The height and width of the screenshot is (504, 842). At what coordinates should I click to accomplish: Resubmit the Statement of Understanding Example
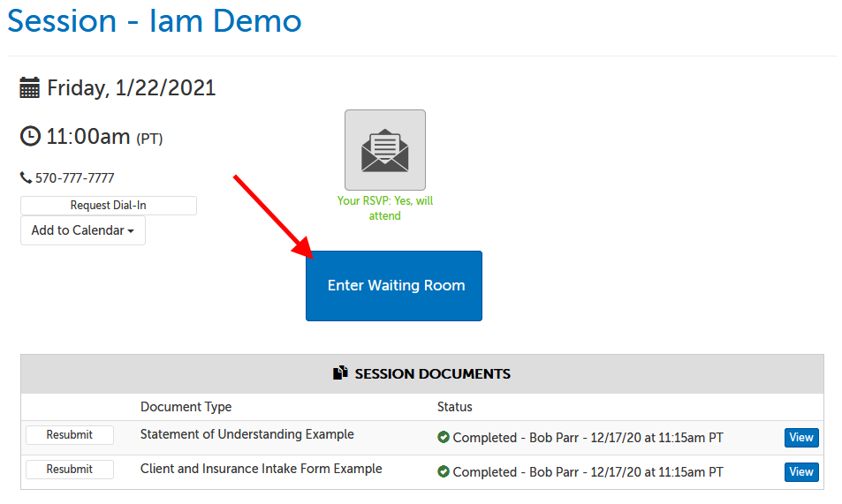[x=70, y=435]
